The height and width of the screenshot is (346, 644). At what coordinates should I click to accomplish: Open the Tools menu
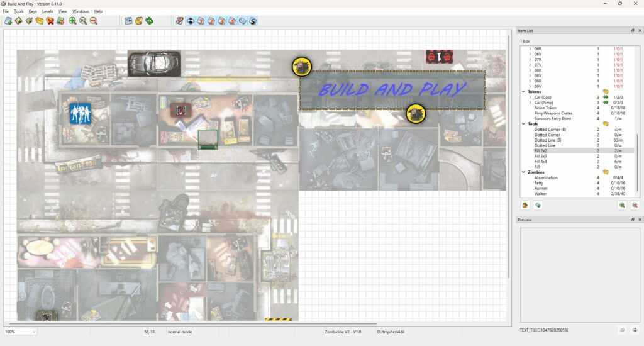tap(18, 11)
